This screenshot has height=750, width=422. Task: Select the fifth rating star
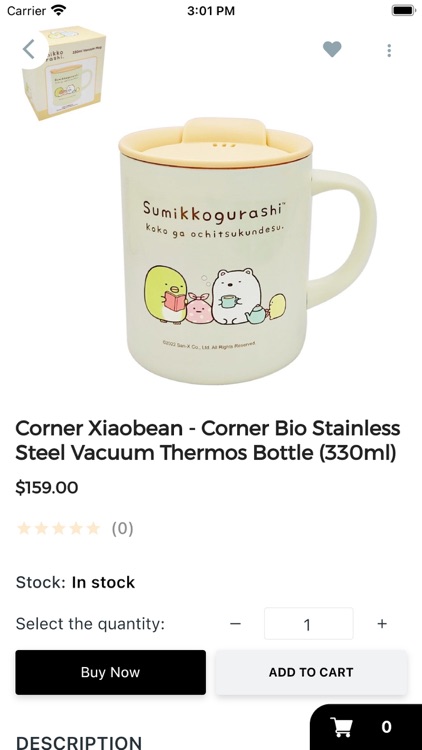tap(93, 529)
